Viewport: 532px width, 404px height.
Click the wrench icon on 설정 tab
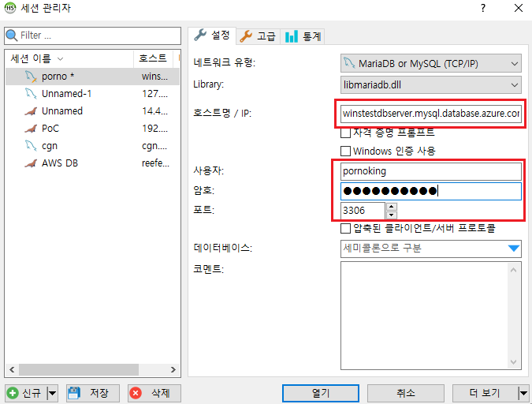(200, 35)
